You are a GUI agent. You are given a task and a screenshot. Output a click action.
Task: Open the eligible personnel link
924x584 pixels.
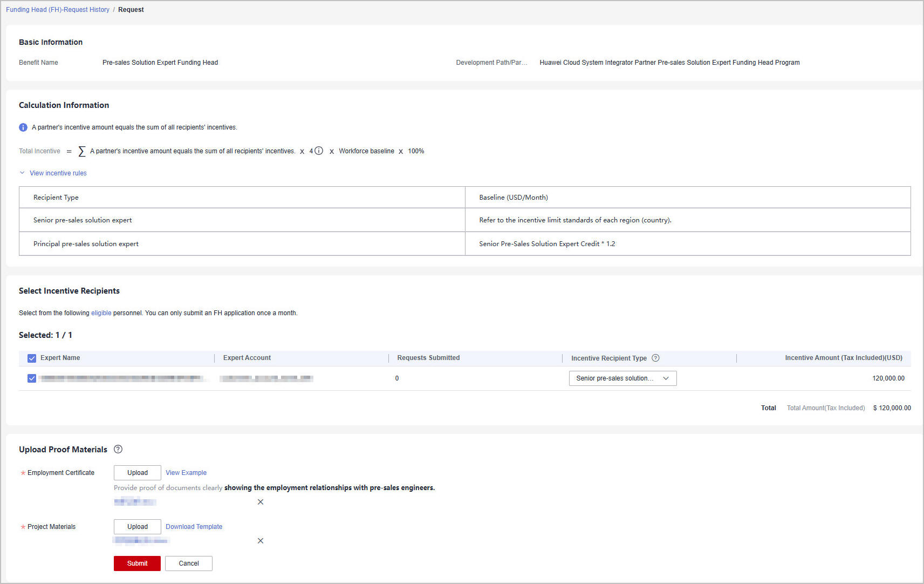click(x=101, y=313)
